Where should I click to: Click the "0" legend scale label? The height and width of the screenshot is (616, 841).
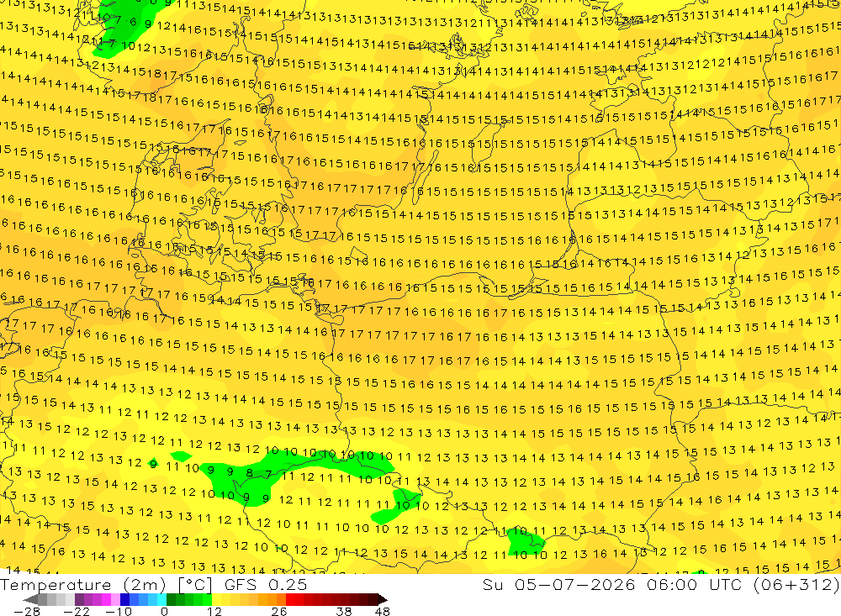click(x=164, y=611)
